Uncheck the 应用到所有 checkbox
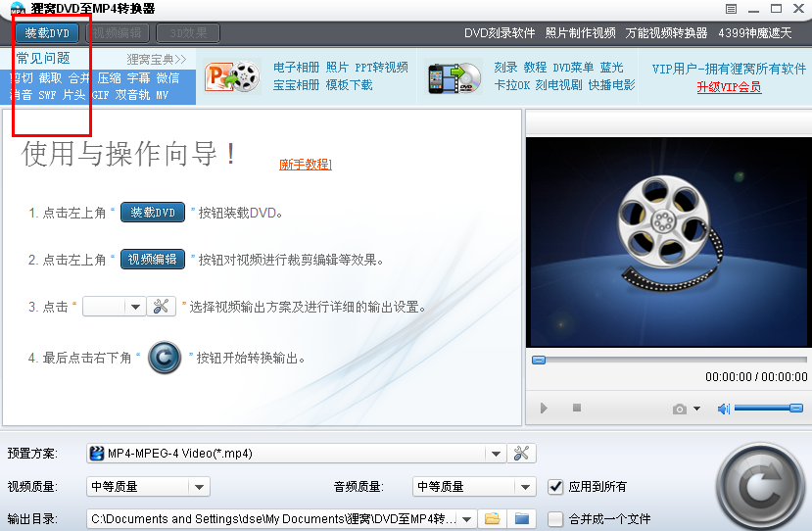 click(x=555, y=486)
